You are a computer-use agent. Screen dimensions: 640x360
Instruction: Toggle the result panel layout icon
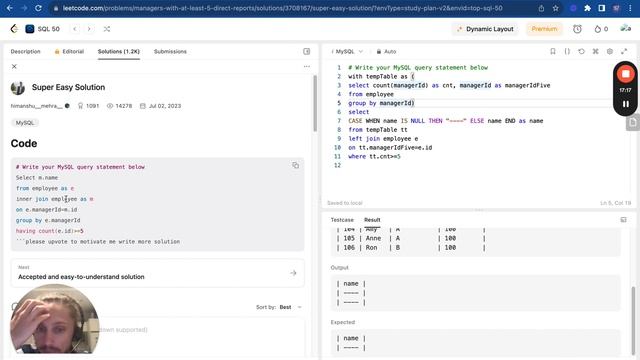623,220
